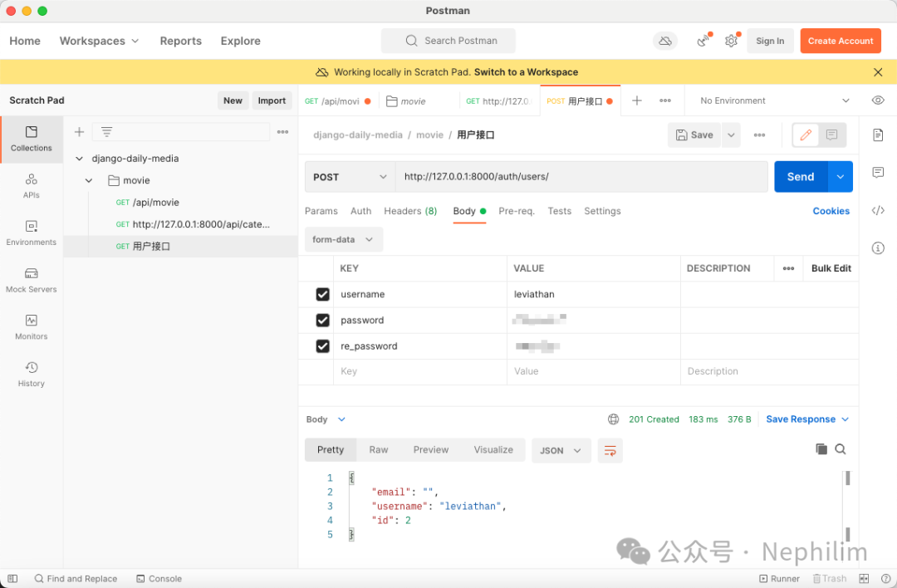Switch to the Auth tab
Viewport: 897px width, 588px height.
(x=361, y=211)
